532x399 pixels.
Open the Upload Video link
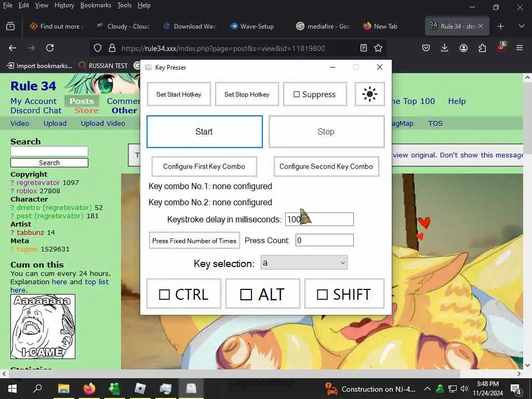103,124
